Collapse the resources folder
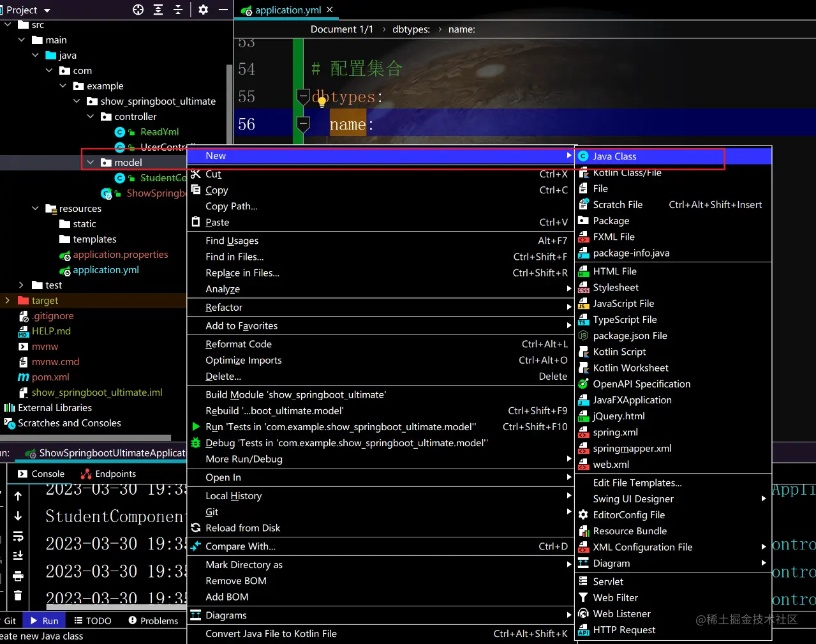Screen dimensions: 816x644 36,208
